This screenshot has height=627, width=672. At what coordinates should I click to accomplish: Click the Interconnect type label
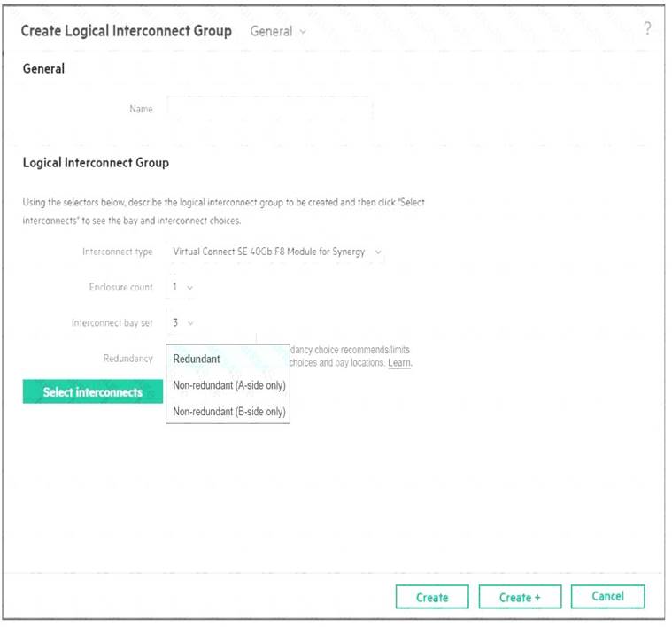(118, 252)
